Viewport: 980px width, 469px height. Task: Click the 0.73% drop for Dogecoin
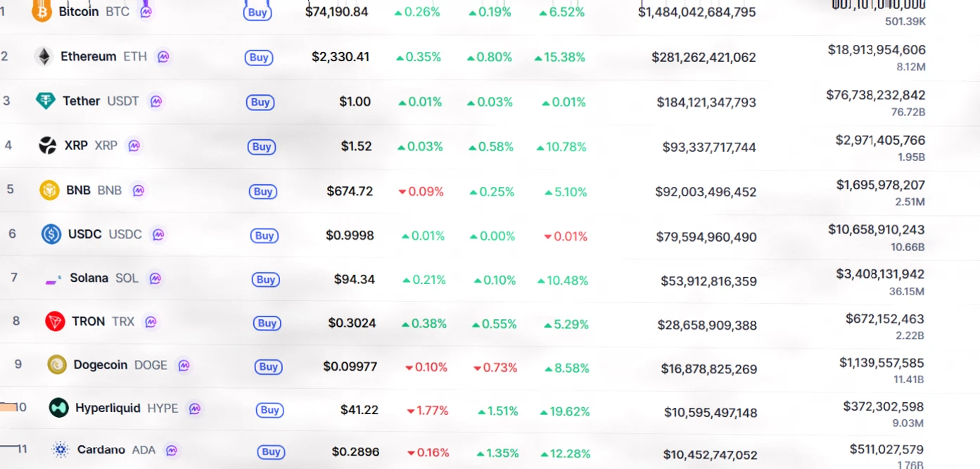point(495,368)
